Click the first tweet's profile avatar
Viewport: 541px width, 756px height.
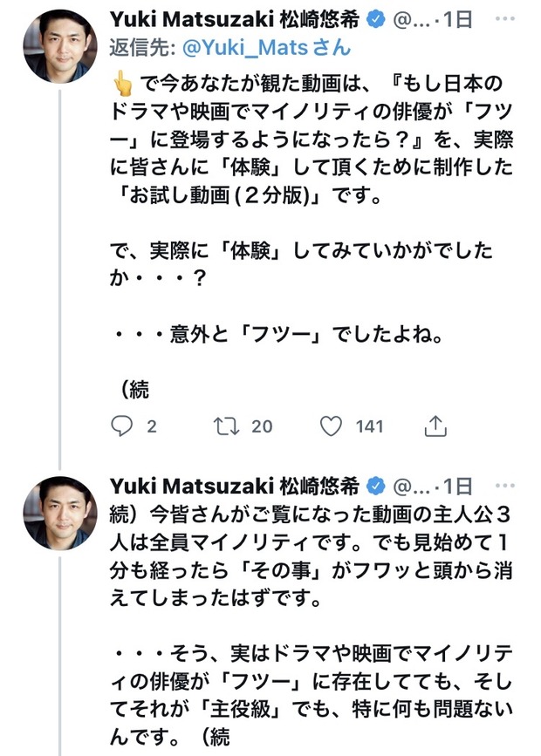[59, 47]
